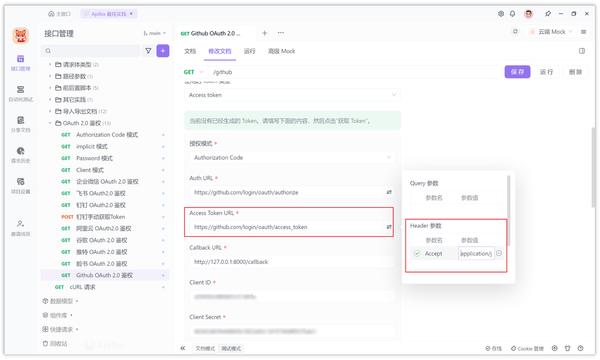Click the 运行 button next to 保存
The image size is (600, 360).
[x=546, y=72]
